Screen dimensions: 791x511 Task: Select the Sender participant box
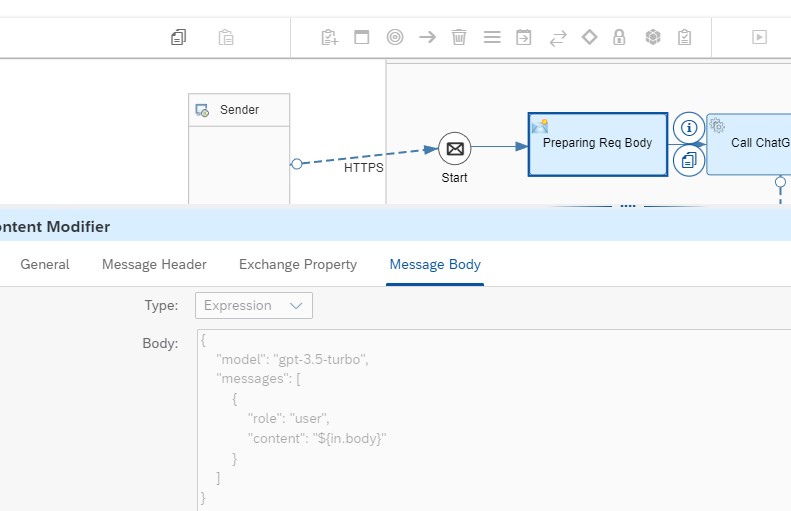[x=239, y=110]
